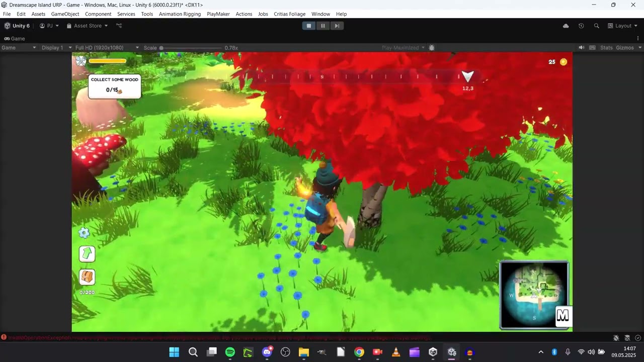Image resolution: width=644 pixels, height=362 pixels.
Task: Click the compass arrow marker in game
Action: 468,76
